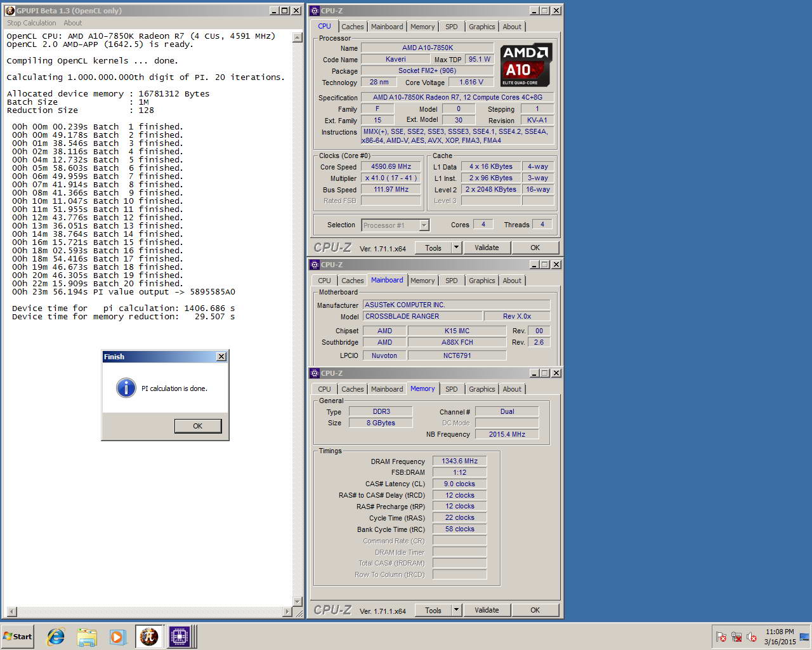The height and width of the screenshot is (650, 812).
Task: Expand Tools dropdown arrow in top CPU-Z window
Action: tap(456, 248)
